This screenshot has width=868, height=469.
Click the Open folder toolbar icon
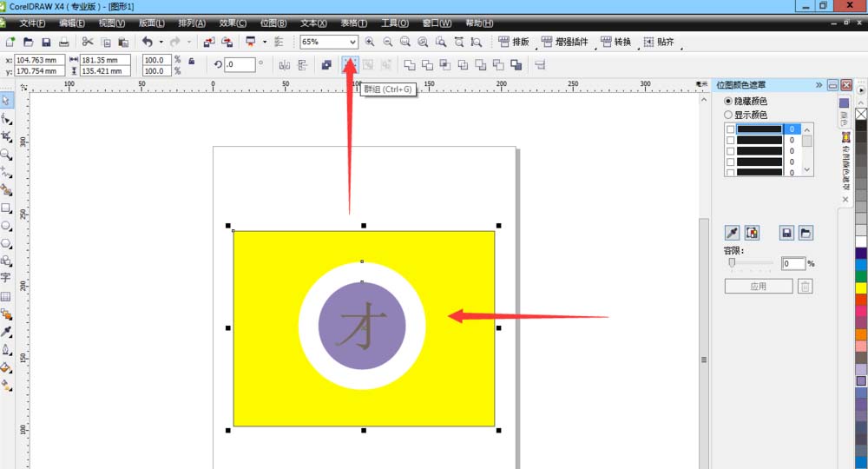coord(29,42)
